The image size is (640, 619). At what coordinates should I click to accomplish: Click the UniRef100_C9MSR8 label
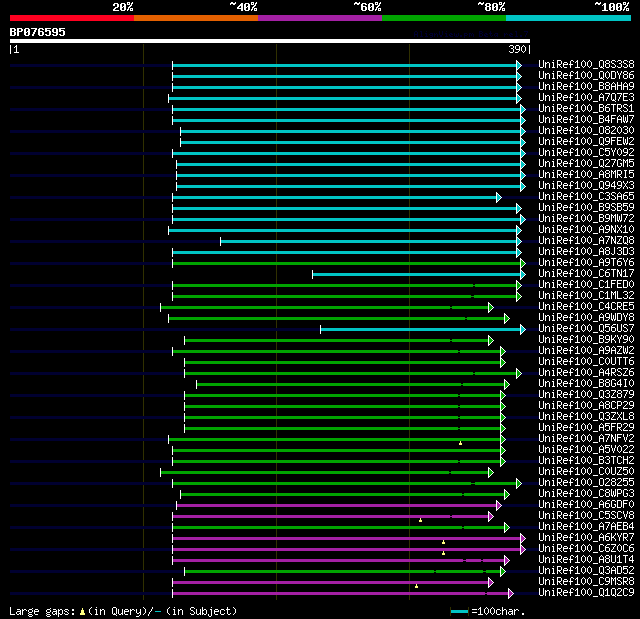pyautogui.click(x=586, y=582)
